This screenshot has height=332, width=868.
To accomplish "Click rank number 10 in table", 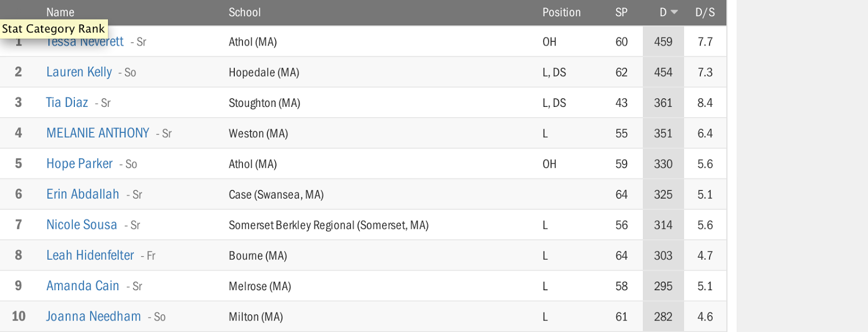I will tap(18, 316).
